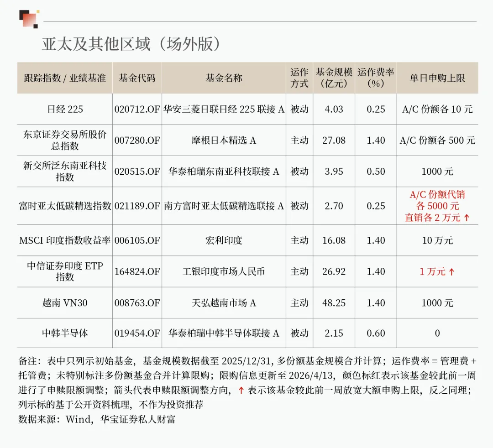This screenshot has height=448, width=493.
Task: Click the data source line 数据来源：Wind
Action: point(97,419)
